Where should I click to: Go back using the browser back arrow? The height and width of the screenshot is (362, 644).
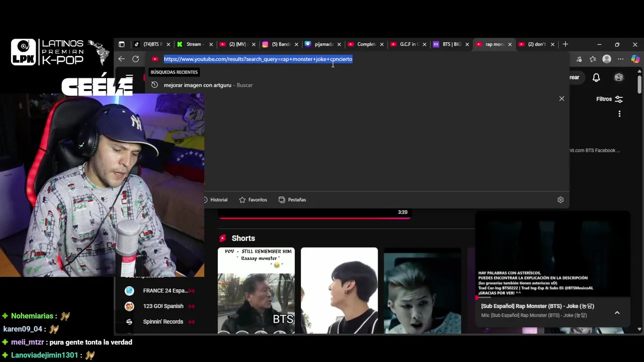[121, 59]
